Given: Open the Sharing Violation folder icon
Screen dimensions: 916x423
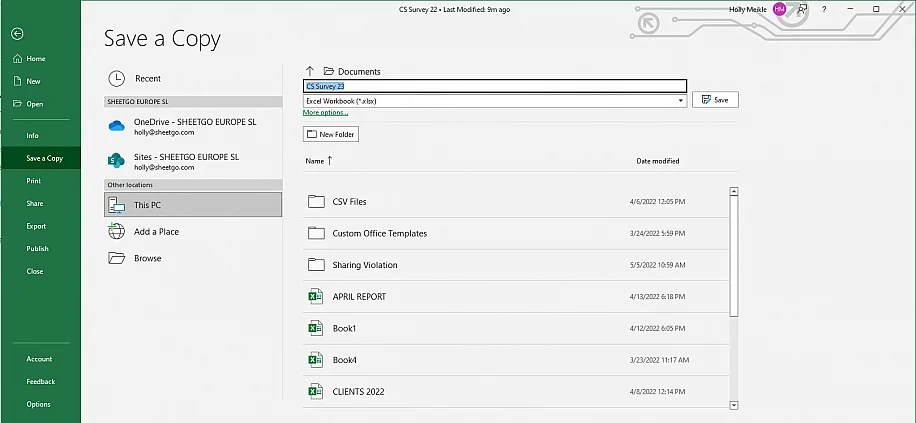Looking at the screenshot, I should [316, 265].
